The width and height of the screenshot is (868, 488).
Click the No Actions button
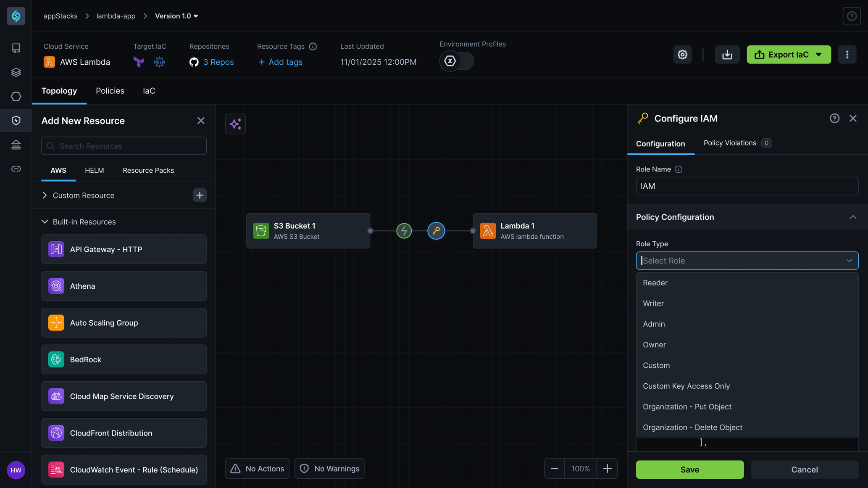[x=257, y=469]
